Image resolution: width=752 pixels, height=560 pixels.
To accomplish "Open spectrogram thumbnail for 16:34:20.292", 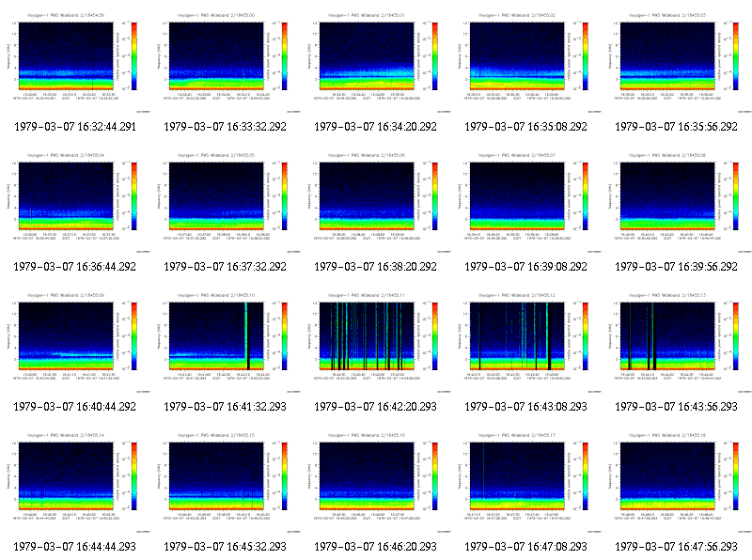I will pyautogui.click(x=376, y=61).
